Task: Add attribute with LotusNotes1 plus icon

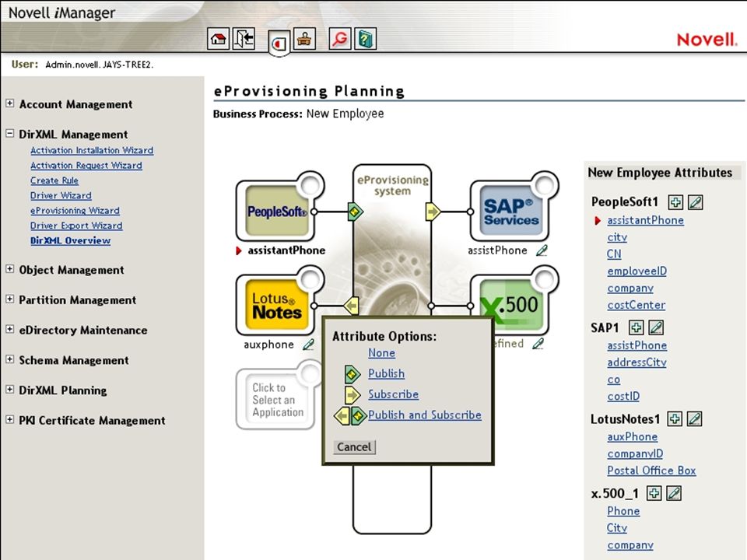Action: pyautogui.click(x=674, y=419)
